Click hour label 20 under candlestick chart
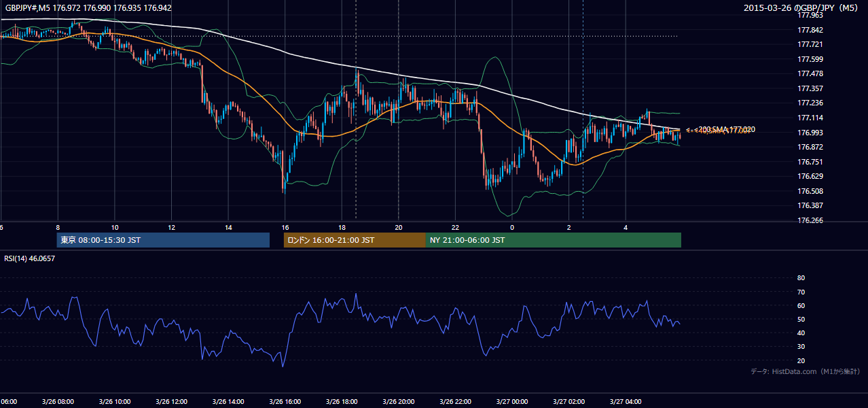Image resolution: width=868 pixels, height=408 pixels. [399, 227]
